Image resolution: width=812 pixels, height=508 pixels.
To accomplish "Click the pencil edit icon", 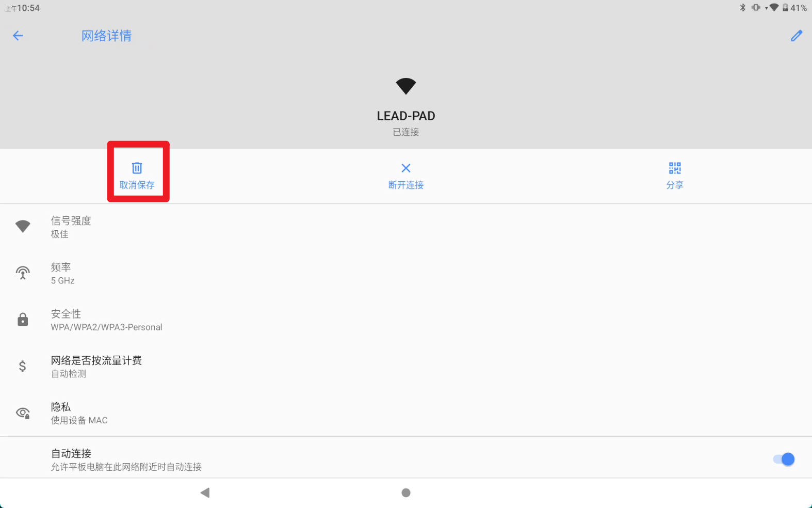I will click(x=797, y=36).
